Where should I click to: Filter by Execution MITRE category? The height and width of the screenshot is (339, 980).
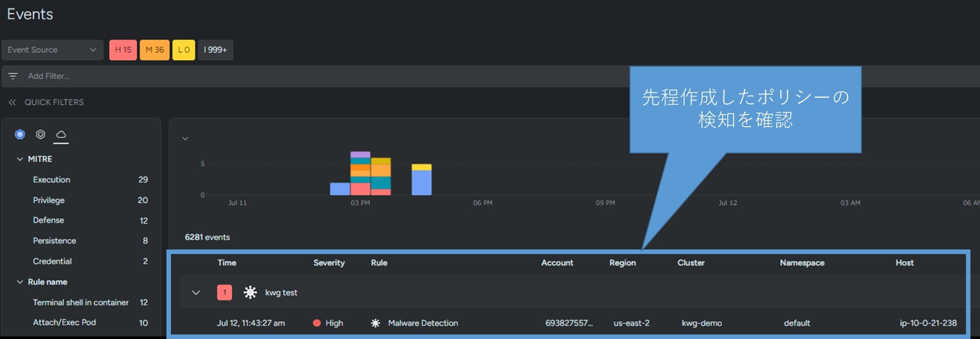pos(52,180)
